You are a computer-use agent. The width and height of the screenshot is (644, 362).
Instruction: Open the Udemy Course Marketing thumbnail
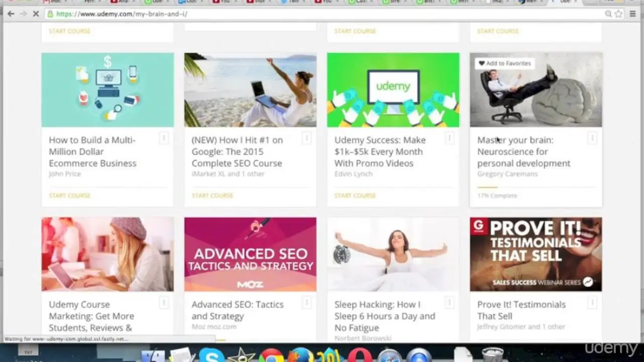(x=108, y=254)
